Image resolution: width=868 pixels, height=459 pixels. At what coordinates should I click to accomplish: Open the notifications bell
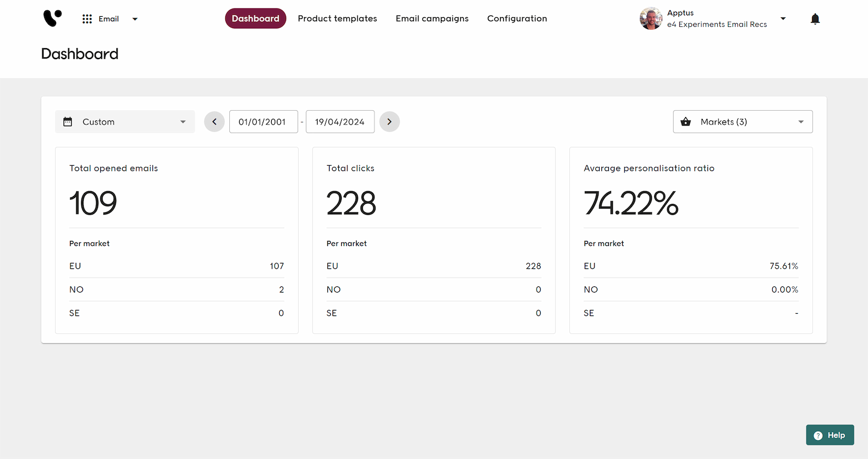[815, 19]
